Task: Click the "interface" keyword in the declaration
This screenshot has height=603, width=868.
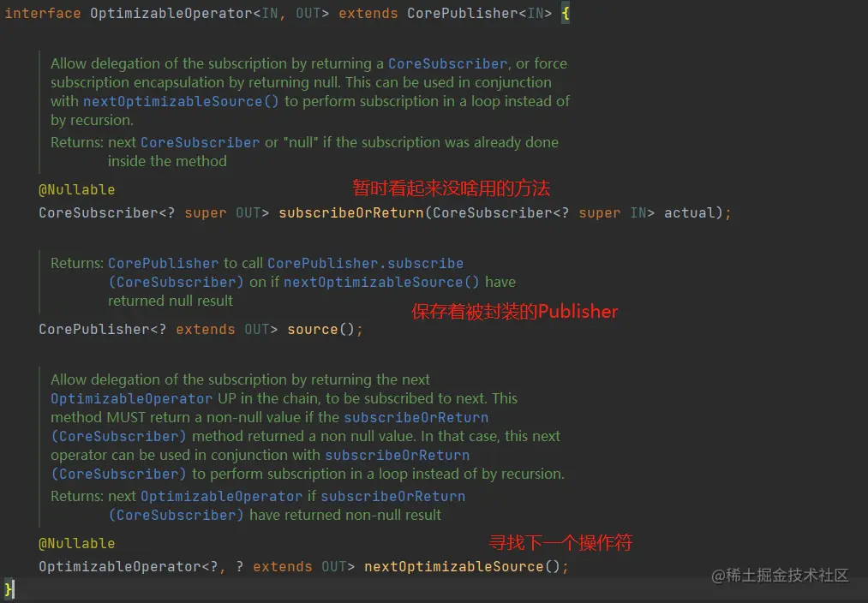Action: coord(43,14)
